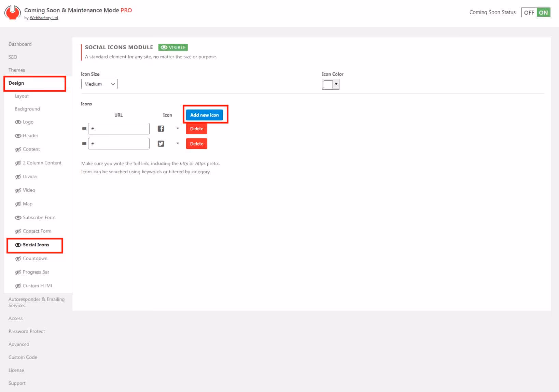Open Social Icons settings in sidebar

point(36,245)
